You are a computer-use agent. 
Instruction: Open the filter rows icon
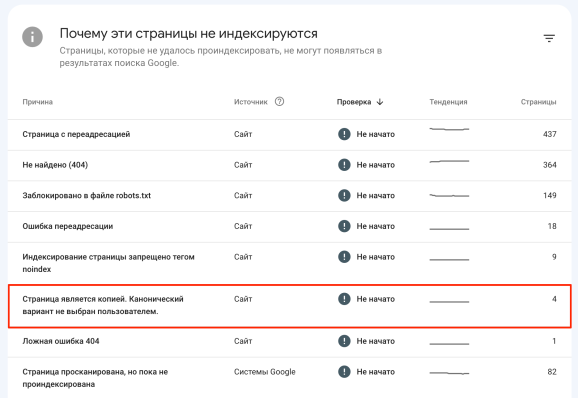[x=549, y=38]
